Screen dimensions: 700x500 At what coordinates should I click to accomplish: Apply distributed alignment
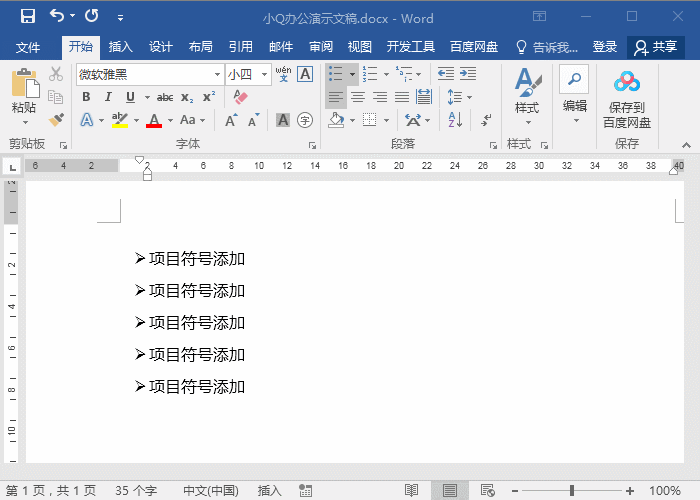pos(423,97)
